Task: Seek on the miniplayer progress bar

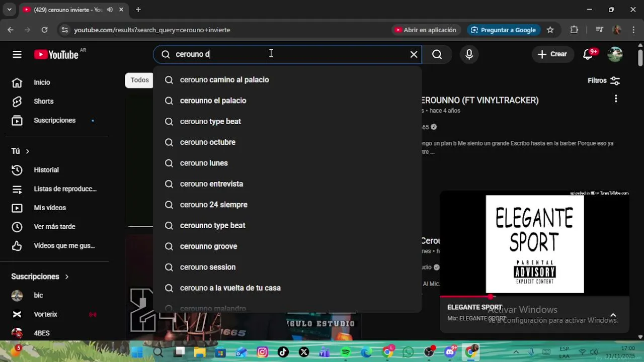Action: tap(534, 297)
